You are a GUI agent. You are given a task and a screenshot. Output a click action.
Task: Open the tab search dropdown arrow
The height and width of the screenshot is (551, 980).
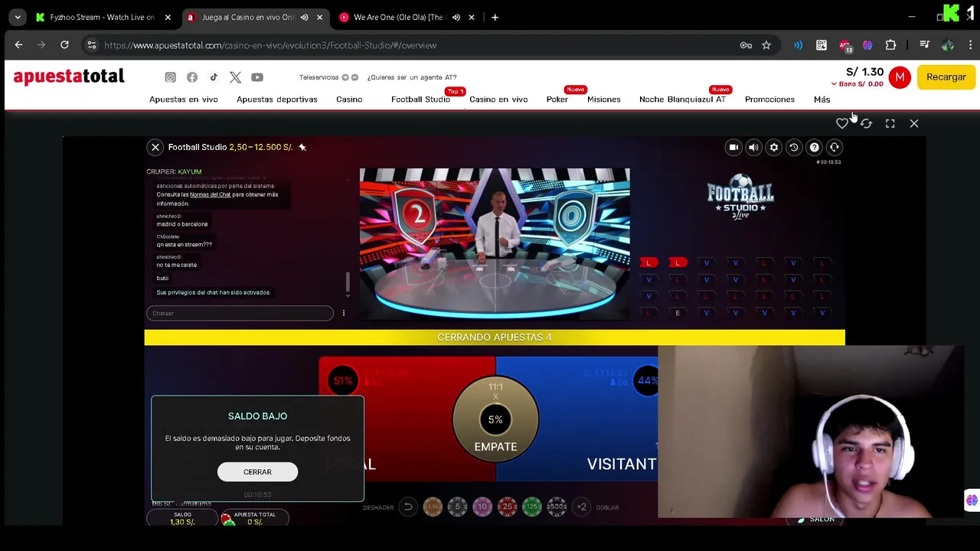17,17
